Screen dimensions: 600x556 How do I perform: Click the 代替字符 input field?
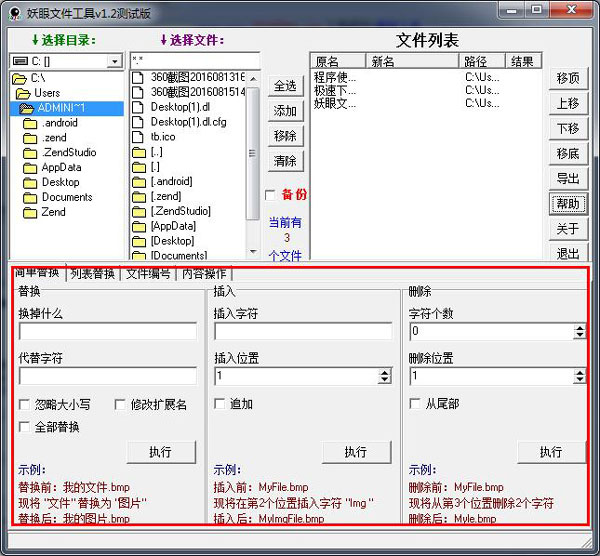point(108,376)
